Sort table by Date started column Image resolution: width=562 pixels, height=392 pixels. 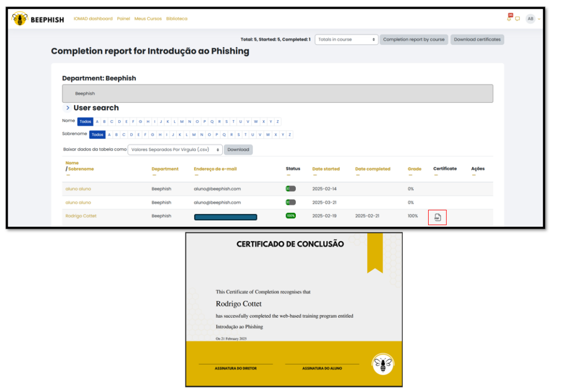click(x=326, y=169)
